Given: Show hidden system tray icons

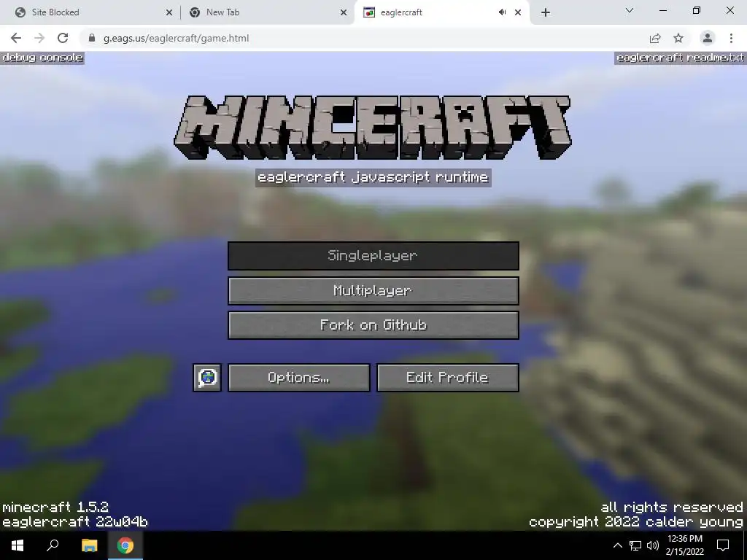Looking at the screenshot, I should (x=617, y=545).
